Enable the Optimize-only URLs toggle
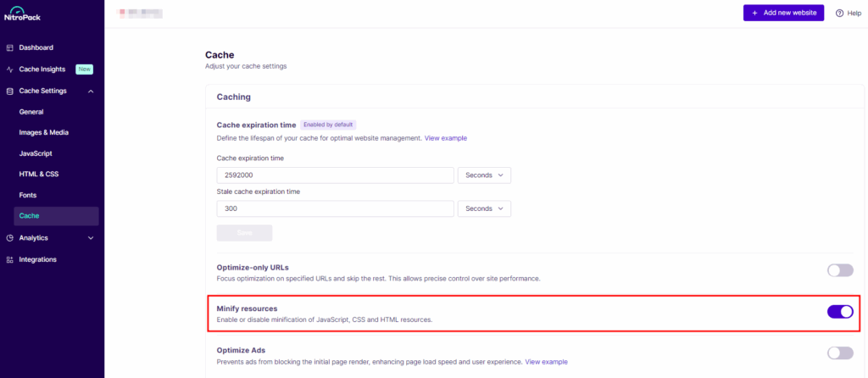Screen dimensions: 868x378 (839, 270)
